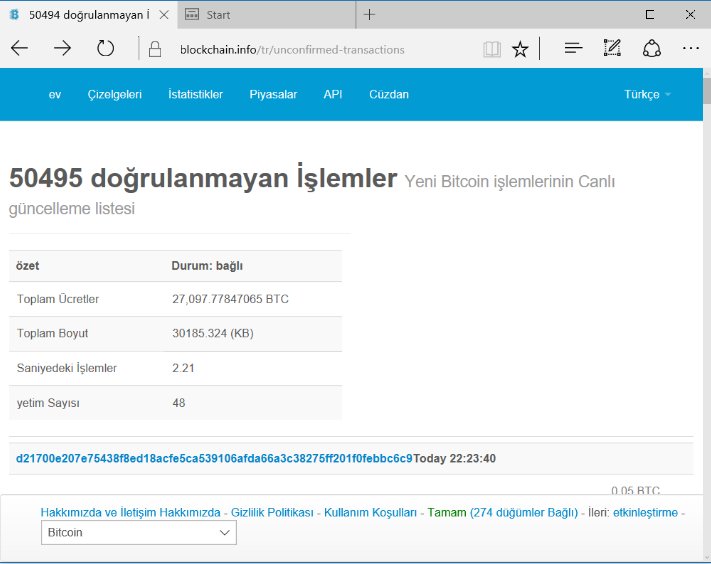Open the Piyasalar menu item
The image size is (711, 564).
point(273,94)
